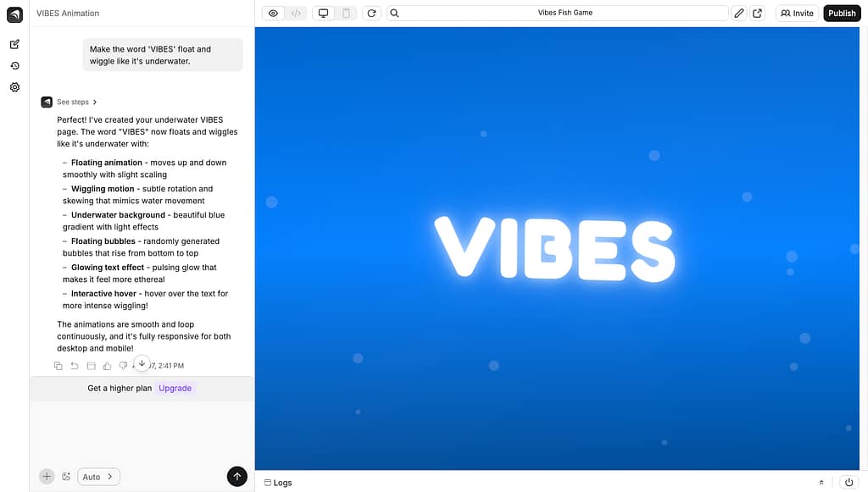
Task: Attach an image to the message
Action: (66, 477)
